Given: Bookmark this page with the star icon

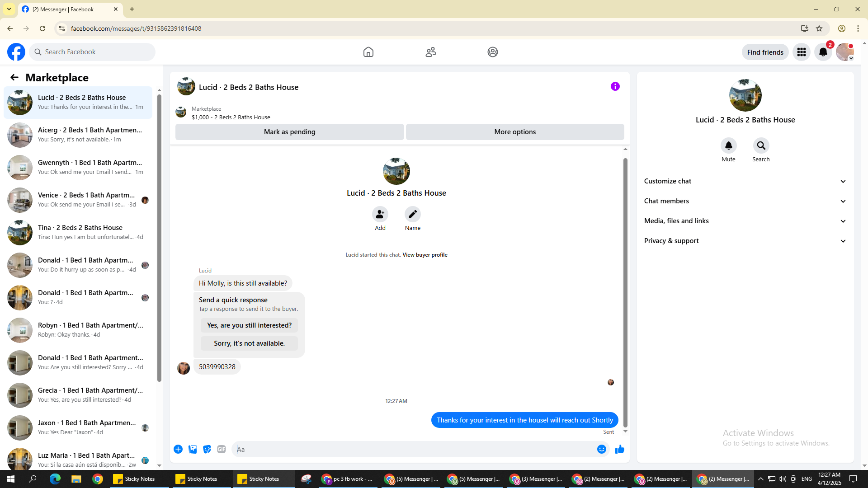Looking at the screenshot, I should pyautogui.click(x=819, y=28).
